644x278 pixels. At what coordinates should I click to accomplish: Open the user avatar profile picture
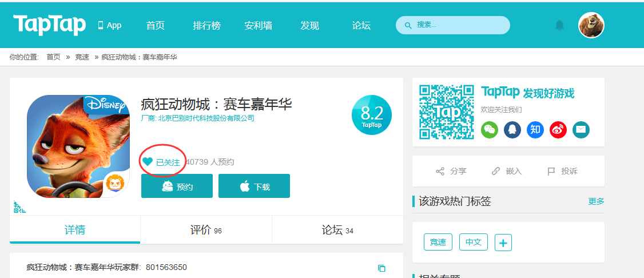point(591,25)
